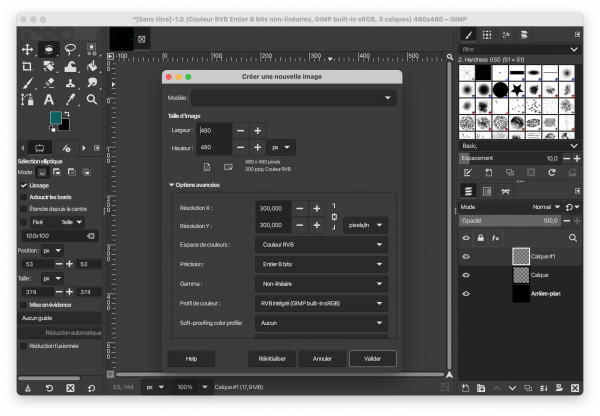Open the Profil de couleur dropdown
The image size is (600, 416).
[x=321, y=303]
